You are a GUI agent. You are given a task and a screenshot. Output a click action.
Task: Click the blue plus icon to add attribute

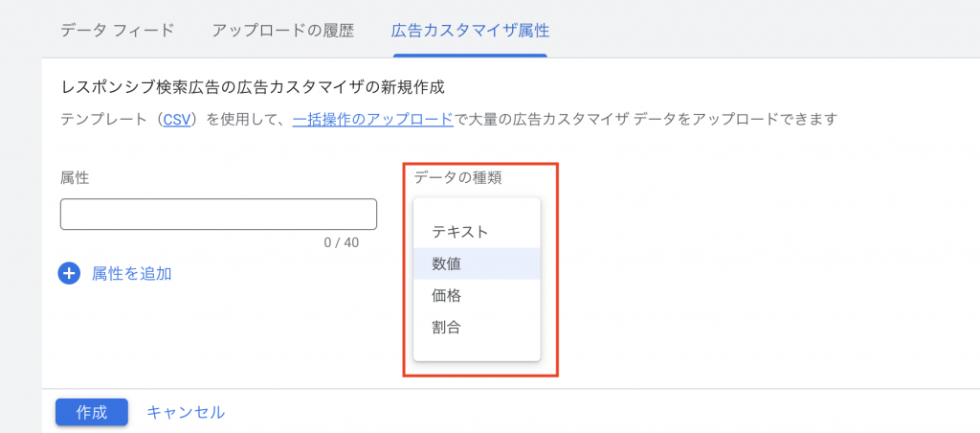[69, 273]
